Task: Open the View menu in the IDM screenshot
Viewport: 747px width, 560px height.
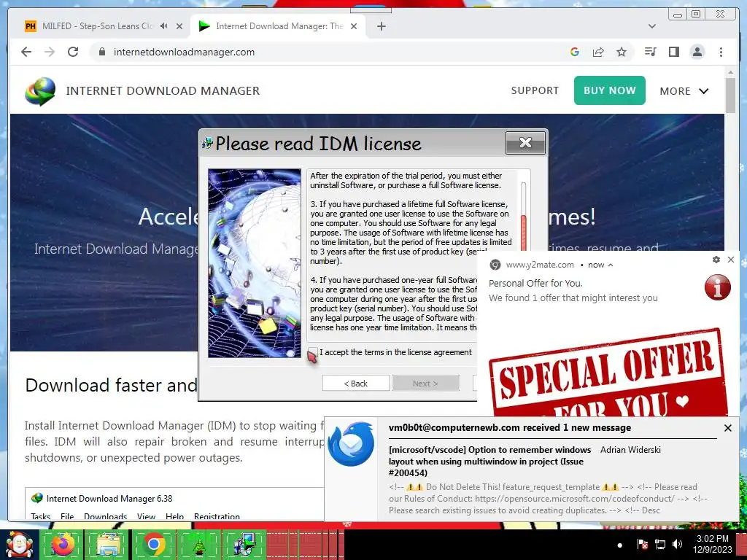Action: [x=146, y=517]
